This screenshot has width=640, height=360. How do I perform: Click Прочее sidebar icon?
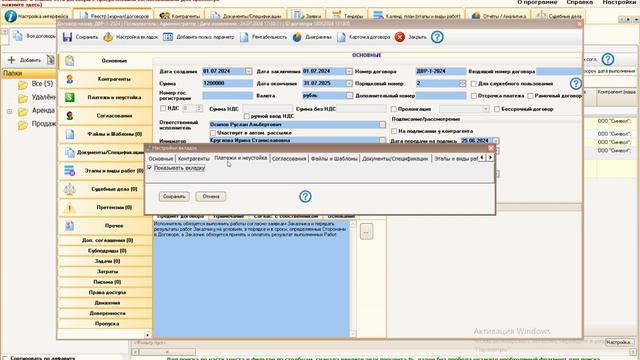pyautogui.click(x=69, y=225)
